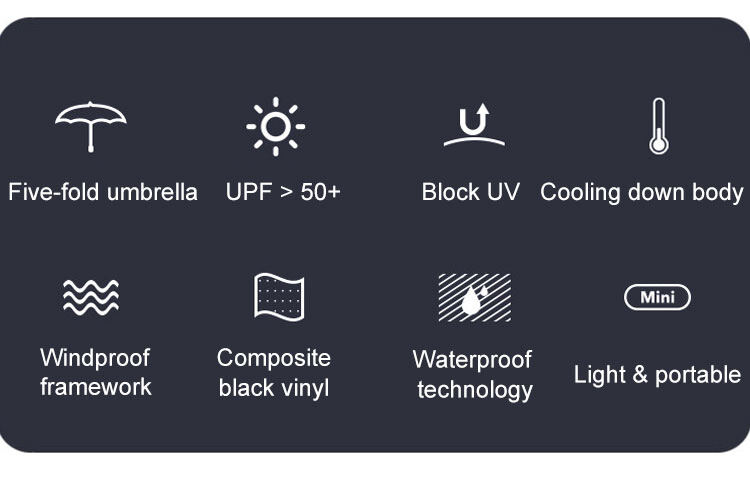The height and width of the screenshot is (479, 750).
Task: Click the dotted vinyl fabric icon
Action: pos(278,296)
